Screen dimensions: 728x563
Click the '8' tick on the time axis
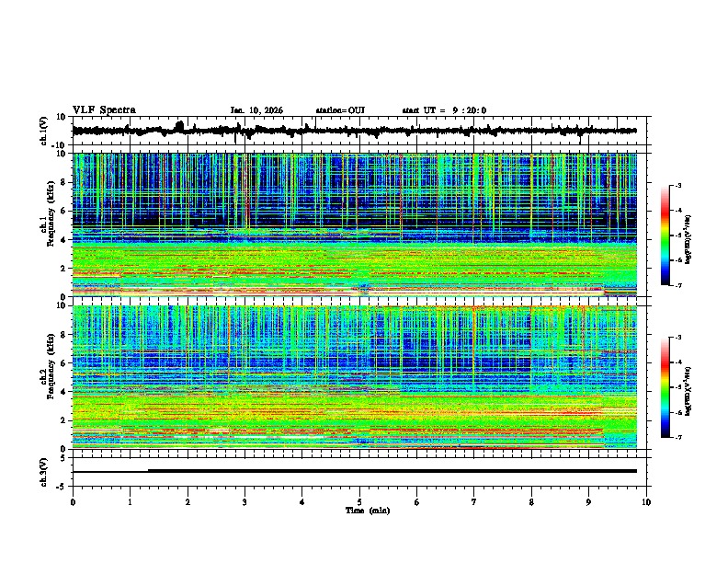[531, 502]
